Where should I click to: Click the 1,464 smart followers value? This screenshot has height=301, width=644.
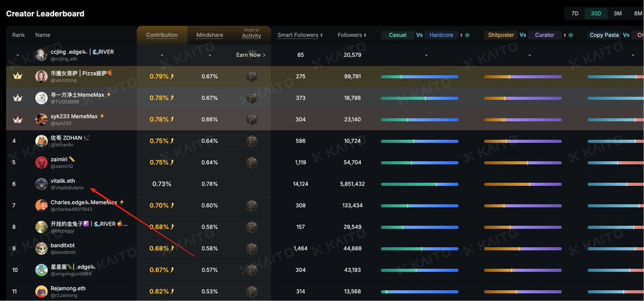point(301,248)
